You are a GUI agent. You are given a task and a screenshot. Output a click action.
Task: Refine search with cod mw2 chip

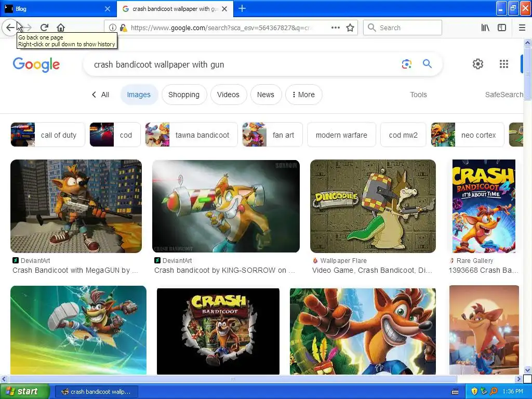click(403, 135)
